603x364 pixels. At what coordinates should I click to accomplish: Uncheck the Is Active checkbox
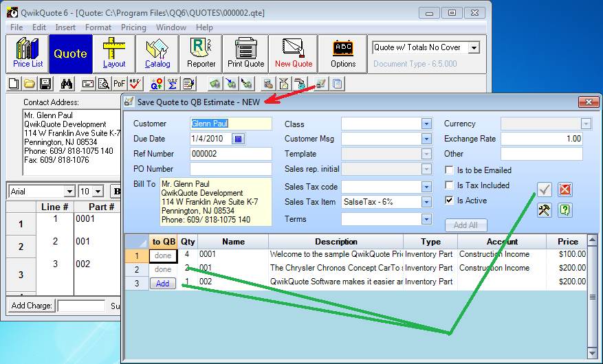[x=449, y=201]
